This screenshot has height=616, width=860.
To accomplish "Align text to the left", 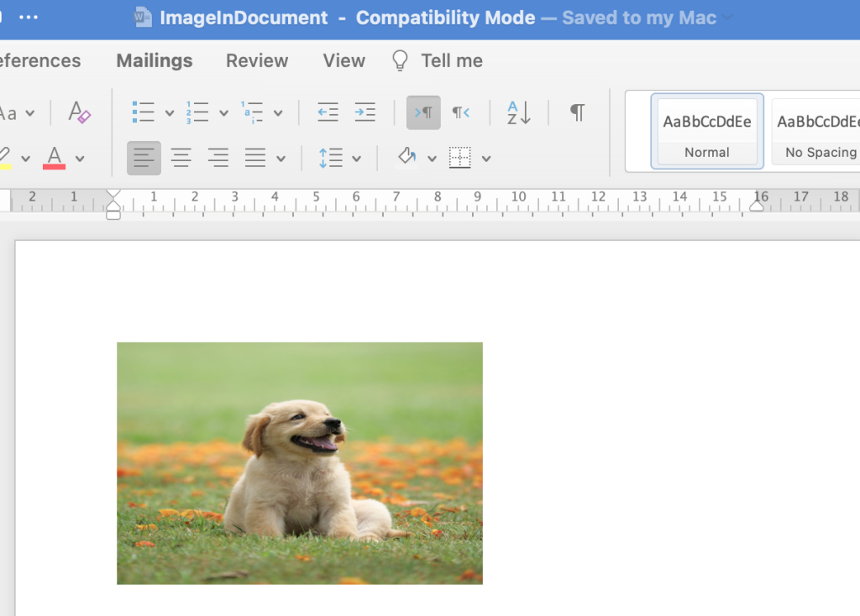I will (144, 158).
